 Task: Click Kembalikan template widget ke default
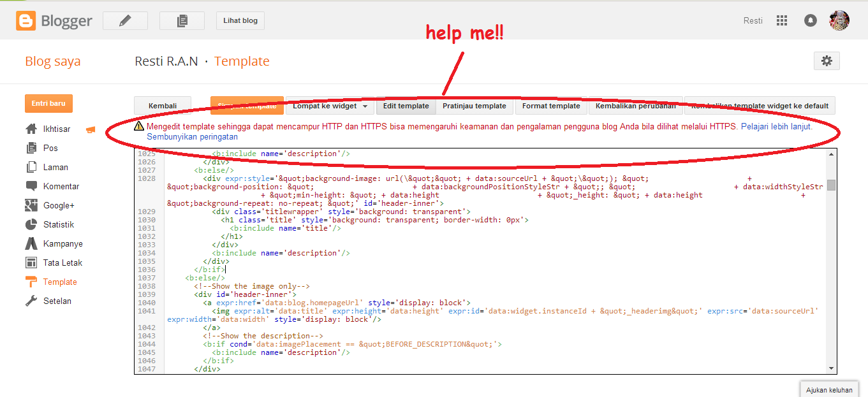pyautogui.click(x=760, y=106)
